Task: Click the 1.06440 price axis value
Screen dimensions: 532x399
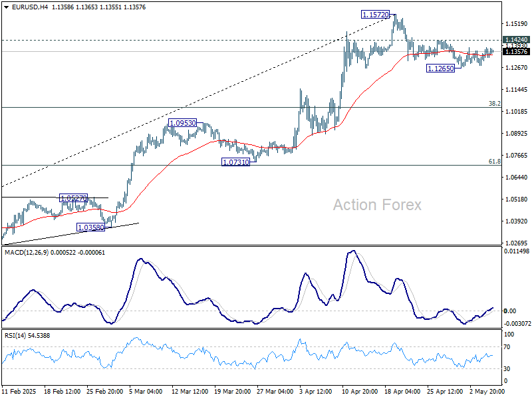Action: click(x=517, y=177)
